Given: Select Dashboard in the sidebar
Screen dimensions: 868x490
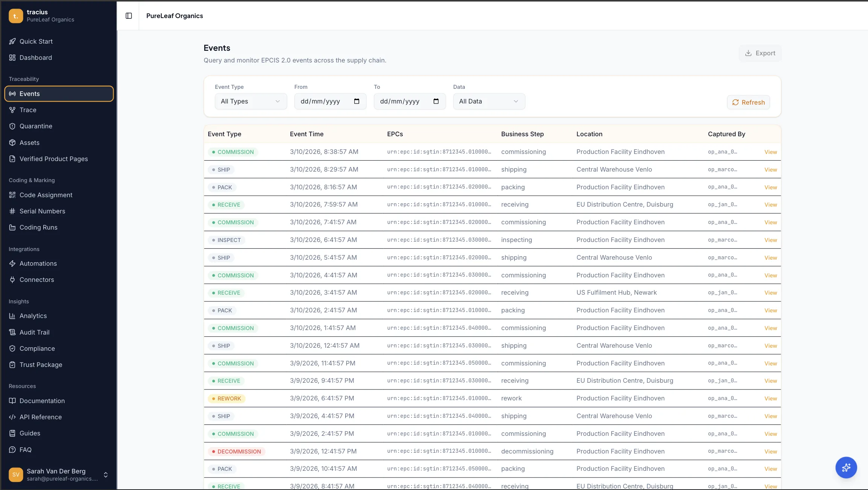Looking at the screenshot, I should pos(35,57).
